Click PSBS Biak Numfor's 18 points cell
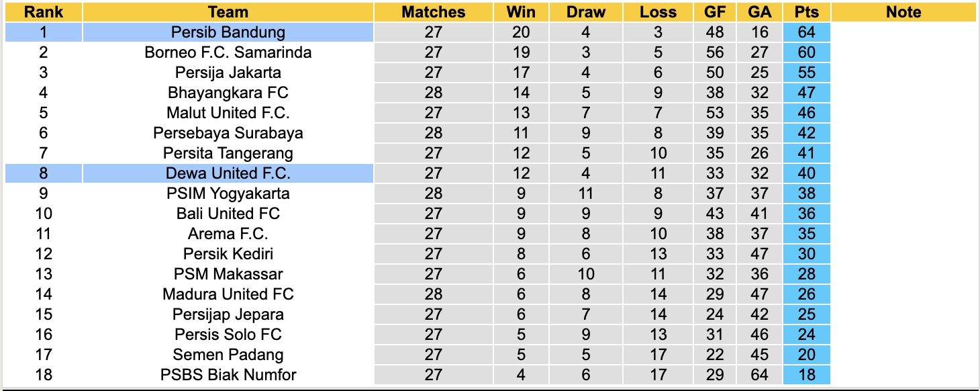 [807, 375]
